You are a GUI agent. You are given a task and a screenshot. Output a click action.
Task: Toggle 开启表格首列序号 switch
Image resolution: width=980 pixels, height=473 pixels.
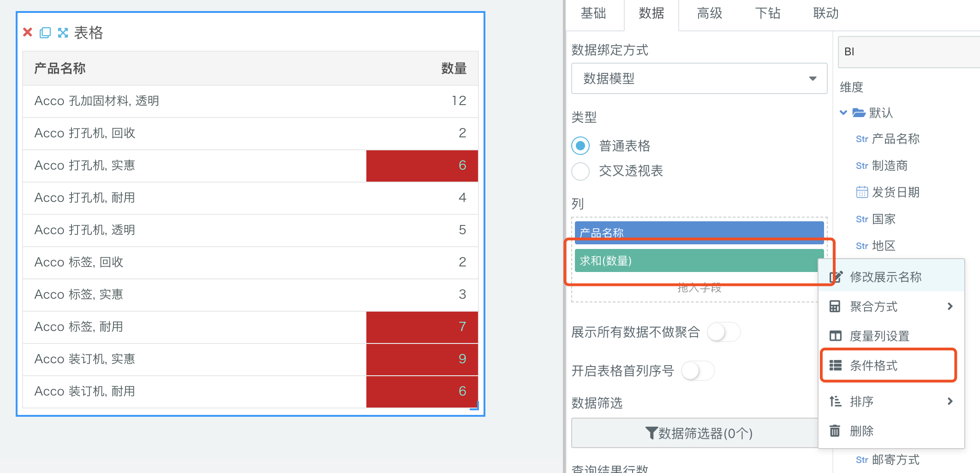click(698, 371)
